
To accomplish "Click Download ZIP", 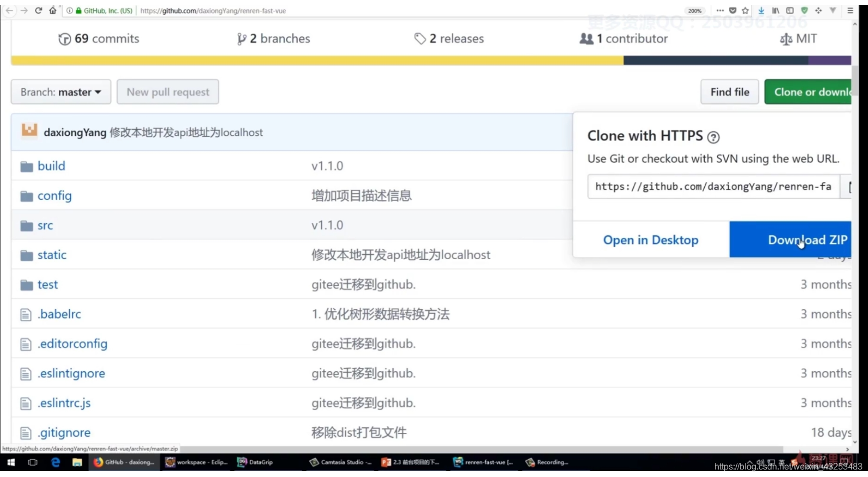I will pos(791,240).
